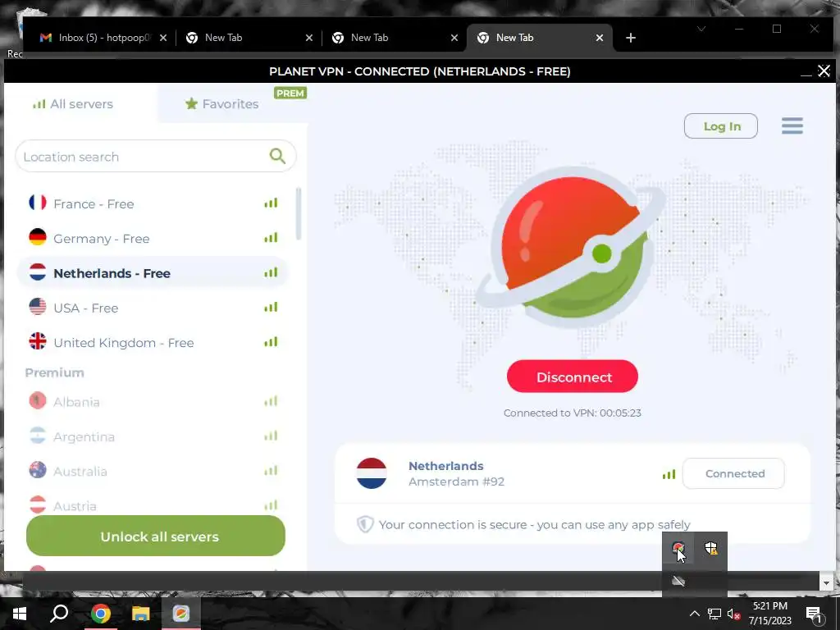Close the Gmail Inbox tab
This screenshot has width=840, height=630.
163,38
